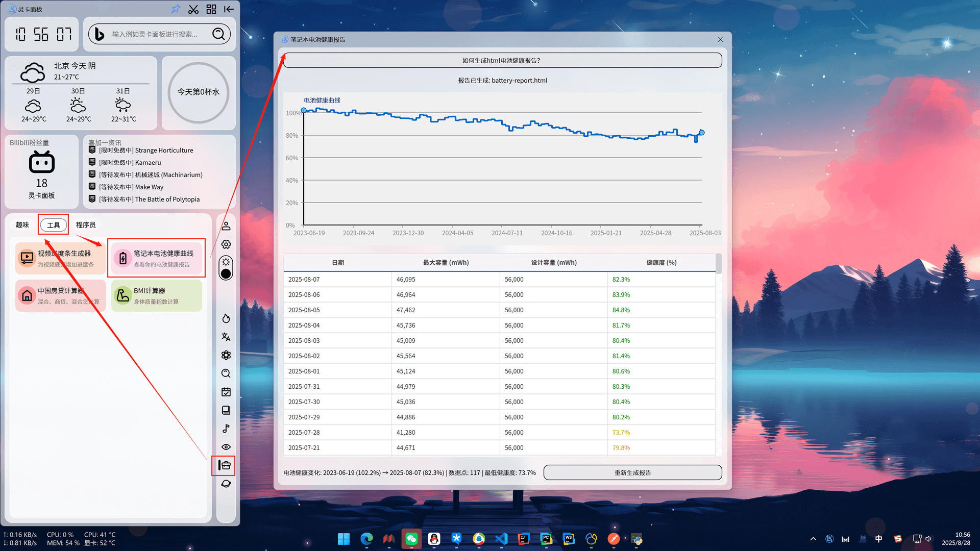The image size is (980, 551).
Task: Open the calendar icon in sidebar
Action: point(226,392)
